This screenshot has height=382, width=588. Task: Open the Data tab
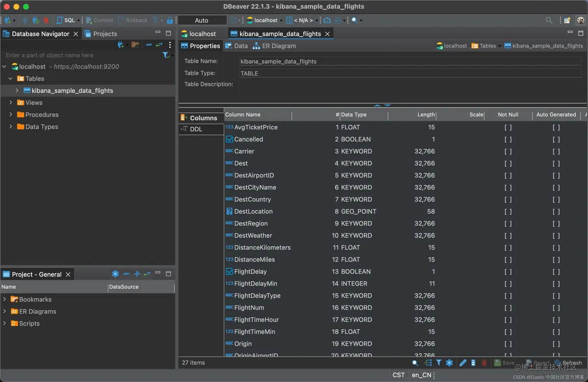pos(236,46)
